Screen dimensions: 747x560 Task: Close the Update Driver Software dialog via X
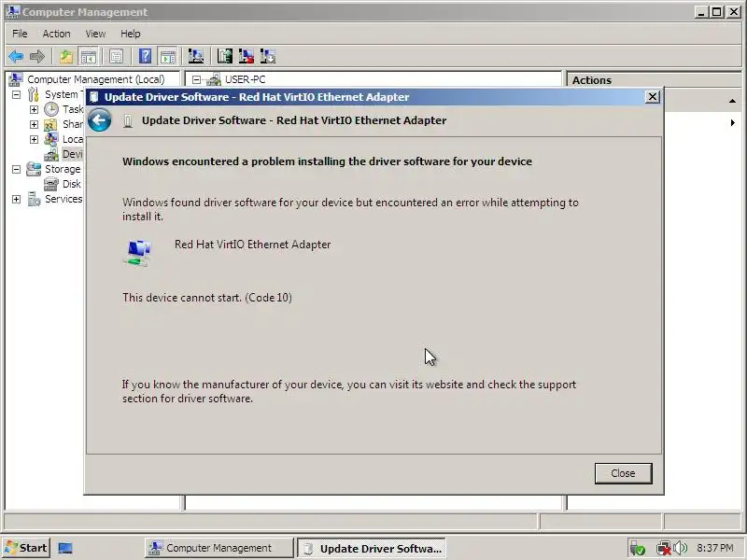tap(652, 97)
